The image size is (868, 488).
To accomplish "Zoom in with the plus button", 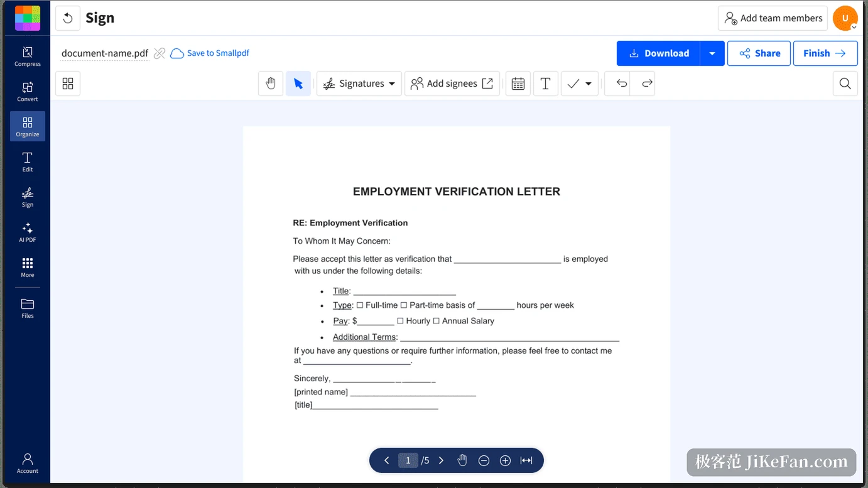I will pyautogui.click(x=505, y=460).
